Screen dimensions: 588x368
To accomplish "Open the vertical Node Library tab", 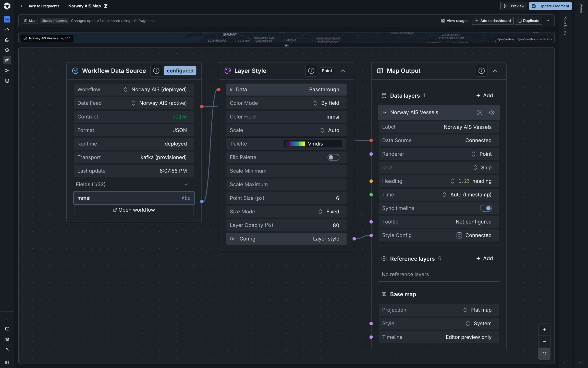I will [x=565, y=26].
